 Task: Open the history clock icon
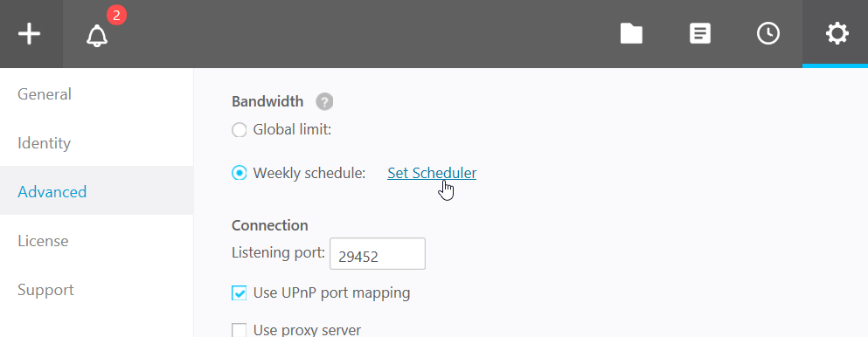tap(768, 34)
